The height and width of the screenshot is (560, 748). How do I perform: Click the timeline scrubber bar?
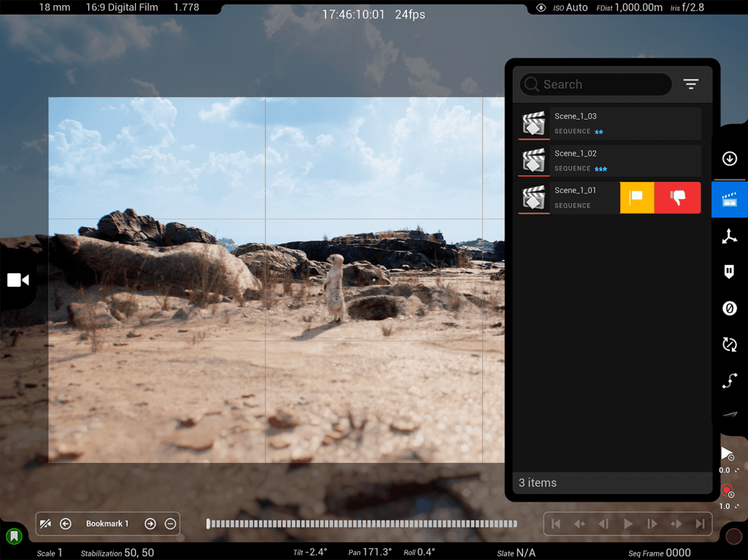(x=362, y=523)
